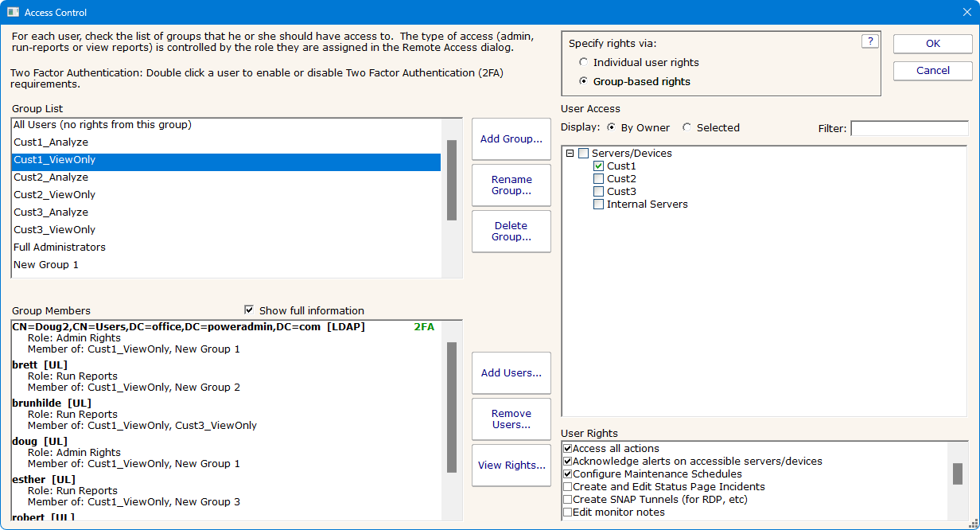
Task: Disable the Access all actions right
Action: click(x=568, y=448)
